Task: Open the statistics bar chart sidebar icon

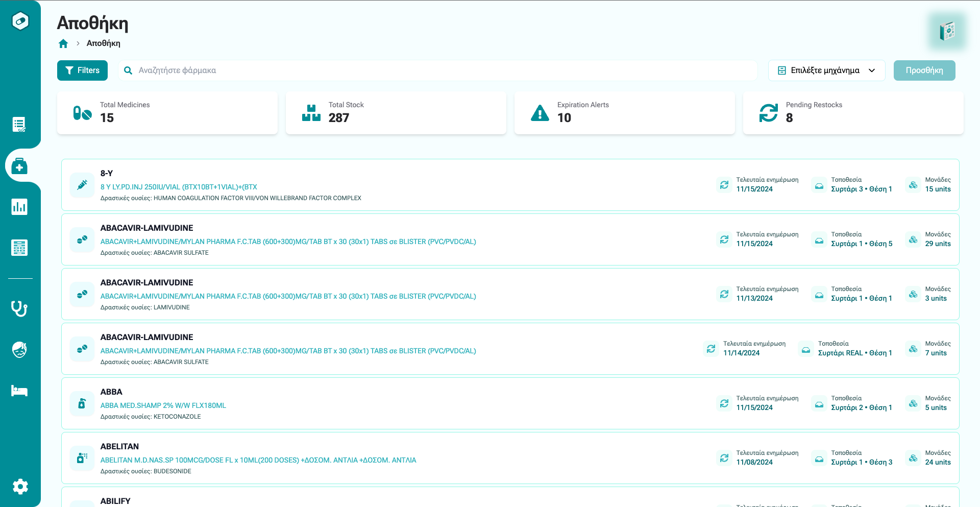Action: coord(19,207)
